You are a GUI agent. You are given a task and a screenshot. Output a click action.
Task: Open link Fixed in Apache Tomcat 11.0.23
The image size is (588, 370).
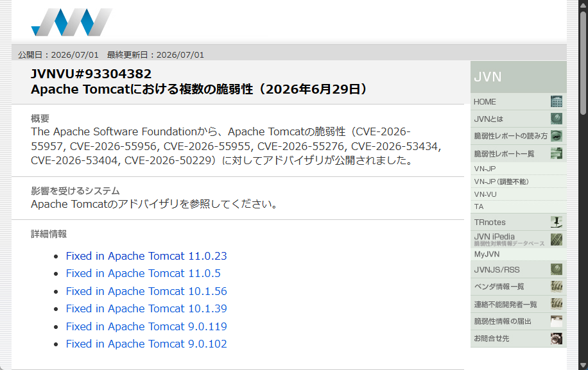(x=146, y=256)
